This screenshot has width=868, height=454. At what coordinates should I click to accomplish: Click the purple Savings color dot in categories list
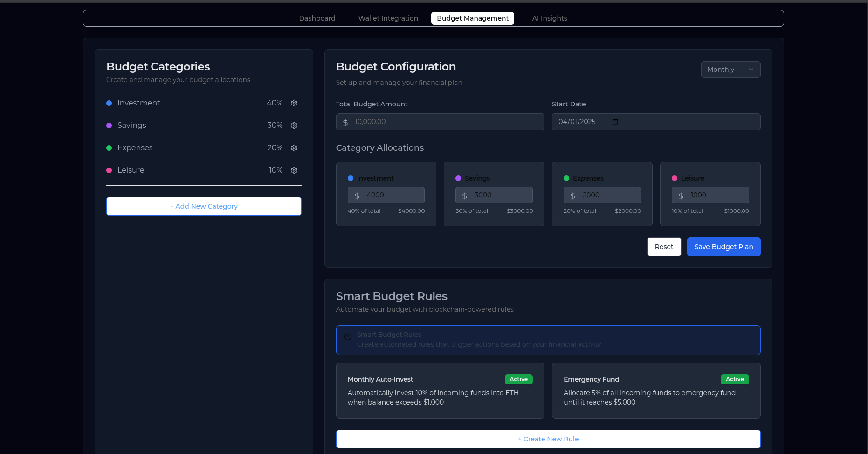tap(109, 126)
